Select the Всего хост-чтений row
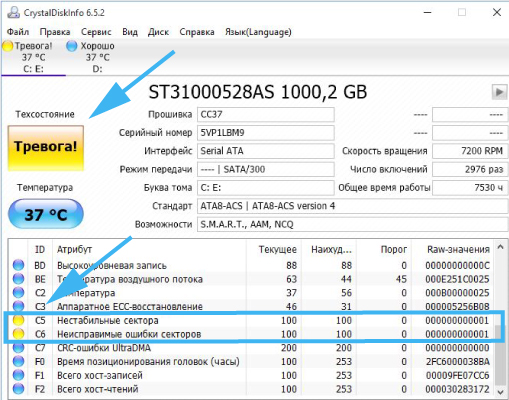This screenshot has width=509, height=400. pyautogui.click(x=251, y=389)
